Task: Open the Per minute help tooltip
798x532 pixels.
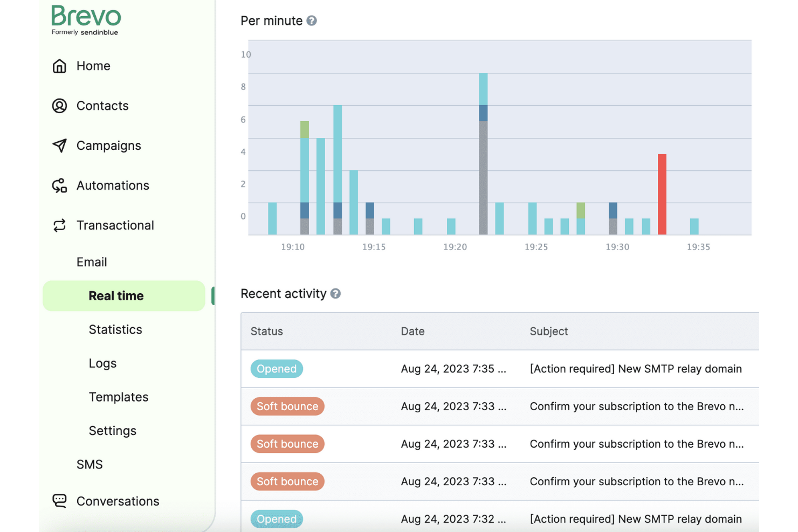Action: pos(312,20)
